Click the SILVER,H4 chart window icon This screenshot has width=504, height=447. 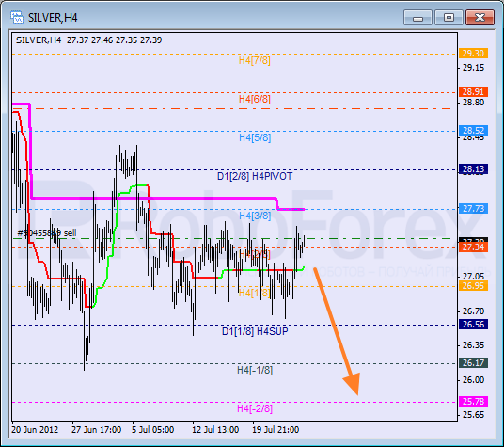[x=16, y=17]
